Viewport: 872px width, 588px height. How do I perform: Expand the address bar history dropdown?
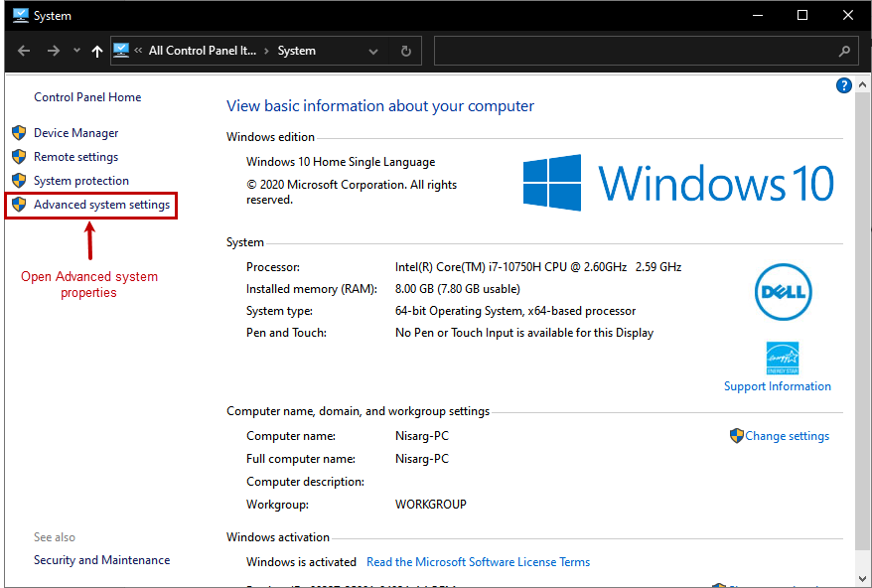tap(373, 52)
